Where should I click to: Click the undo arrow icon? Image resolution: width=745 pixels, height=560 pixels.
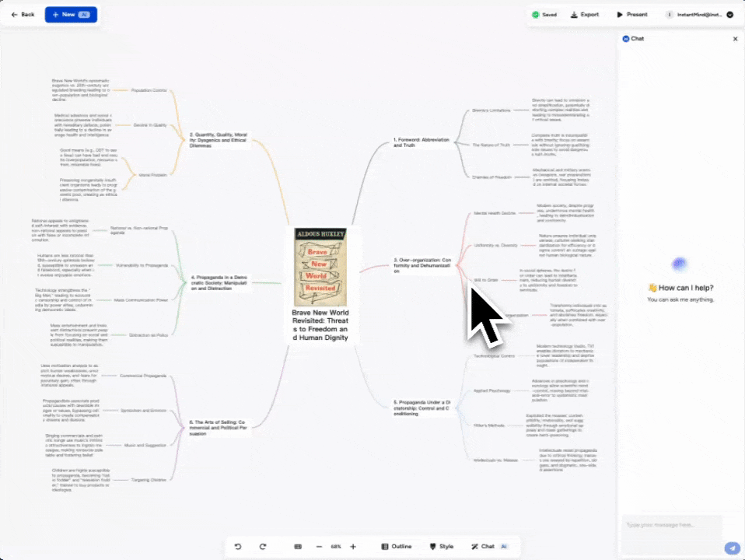[x=238, y=547]
